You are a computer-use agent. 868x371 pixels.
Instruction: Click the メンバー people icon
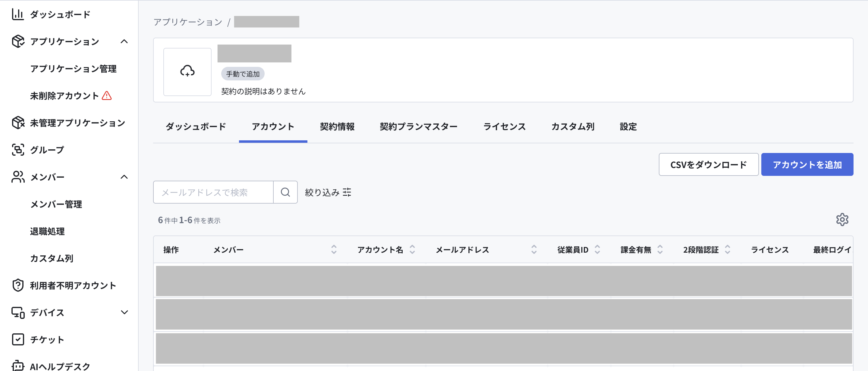point(17,177)
